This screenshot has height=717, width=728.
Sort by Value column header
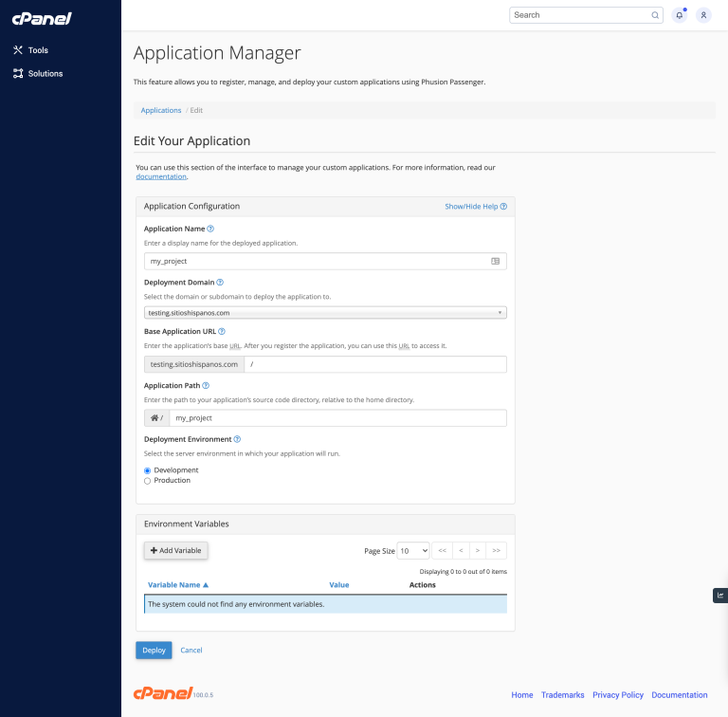point(339,584)
